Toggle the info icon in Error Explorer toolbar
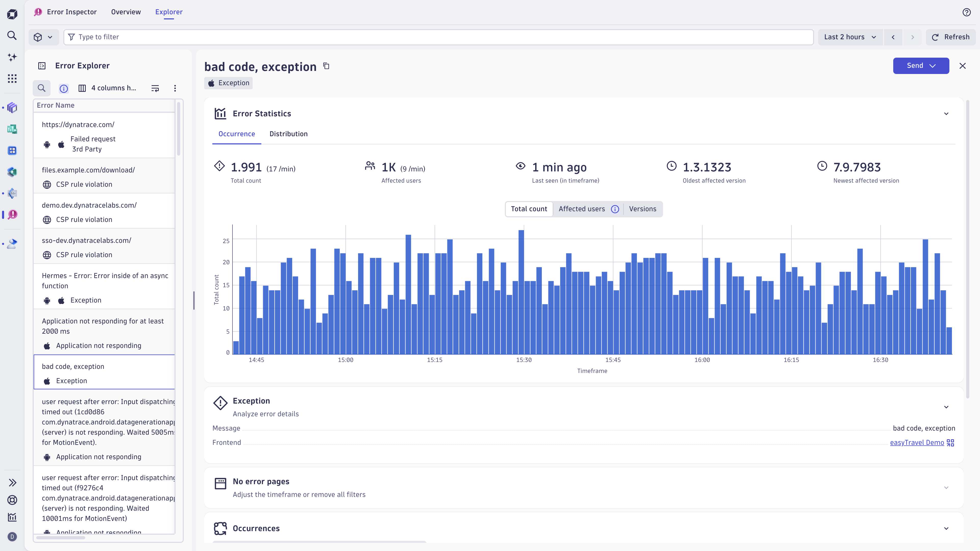The height and width of the screenshot is (551, 980). click(x=64, y=89)
